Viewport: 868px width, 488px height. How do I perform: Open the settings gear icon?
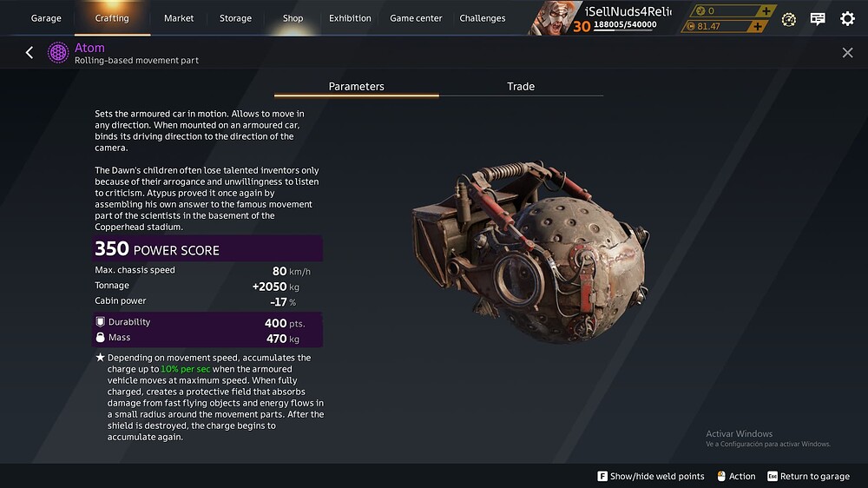pyautogui.click(x=847, y=19)
